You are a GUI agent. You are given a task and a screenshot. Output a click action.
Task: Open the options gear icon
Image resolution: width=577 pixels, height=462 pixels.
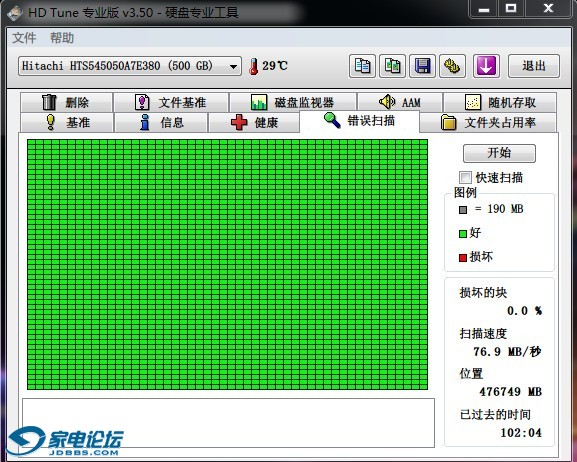click(x=452, y=66)
